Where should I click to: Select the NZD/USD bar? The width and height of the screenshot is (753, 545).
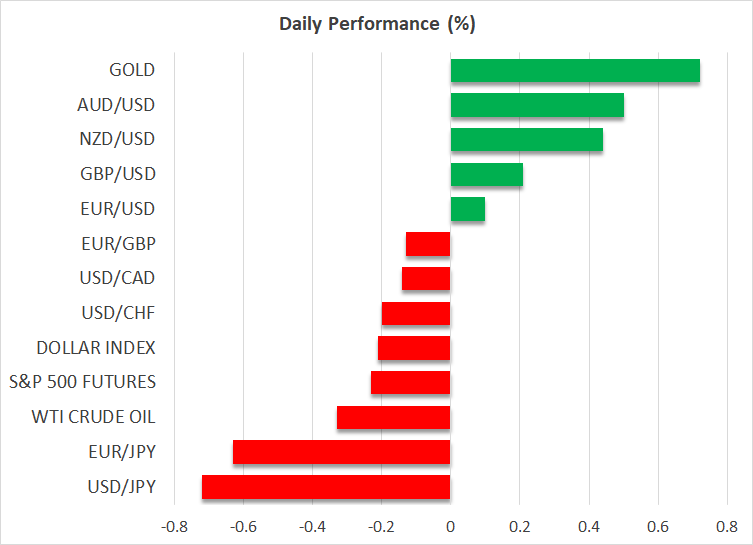(527, 139)
